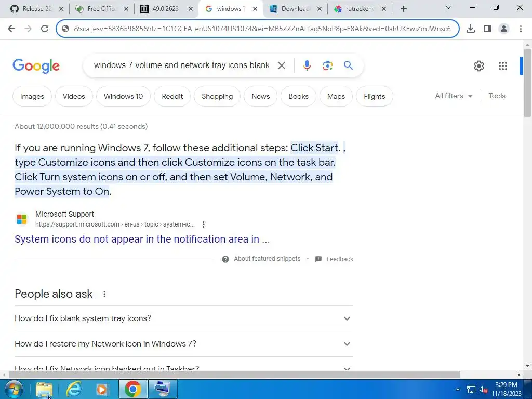Submit search with magnifier icon
This screenshot has height=399, width=532.
tap(349, 65)
